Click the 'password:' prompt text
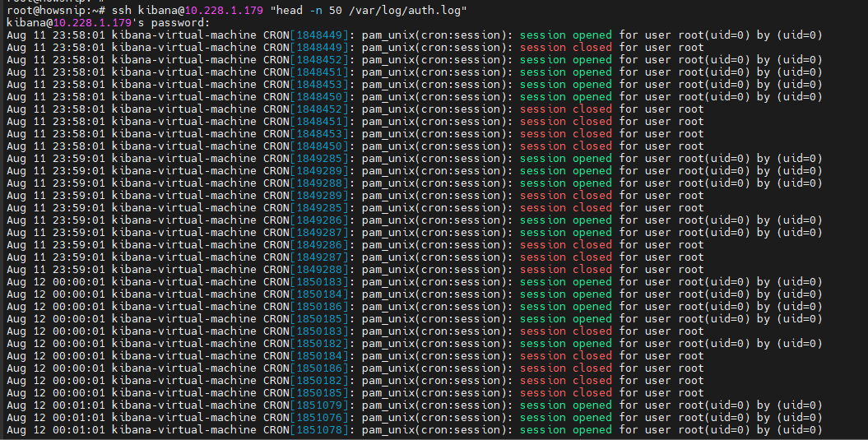Screen dimensions: 868x440 (180, 23)
